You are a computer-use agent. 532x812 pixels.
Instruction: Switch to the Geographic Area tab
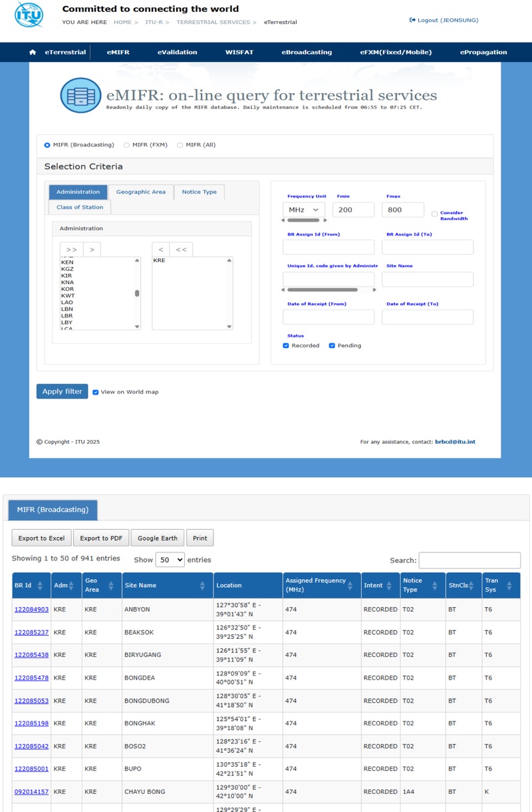click(140, 192)
